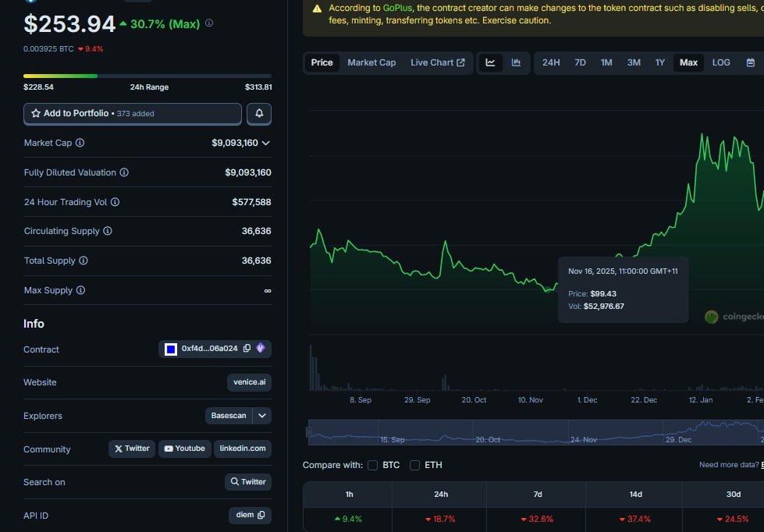Click the 30d column header in performance table

pos(734,495)
